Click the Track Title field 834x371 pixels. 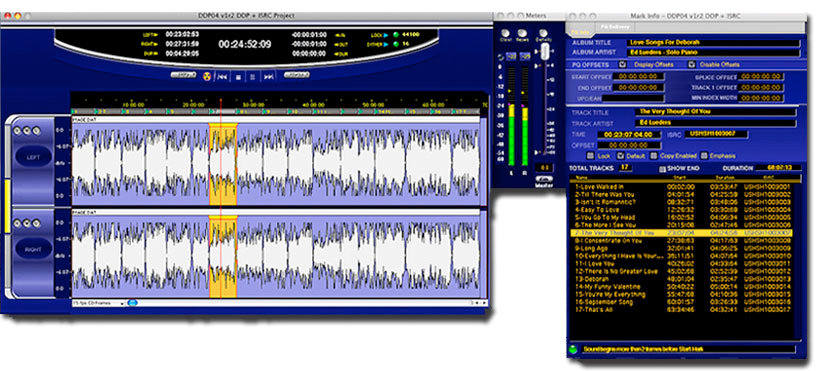(716, 112)
